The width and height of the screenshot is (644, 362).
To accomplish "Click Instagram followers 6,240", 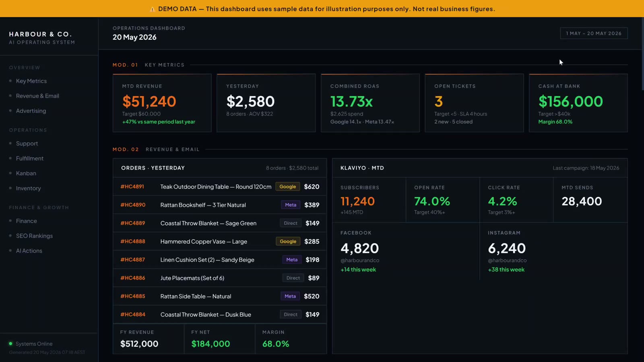I will tap(507, 248).
